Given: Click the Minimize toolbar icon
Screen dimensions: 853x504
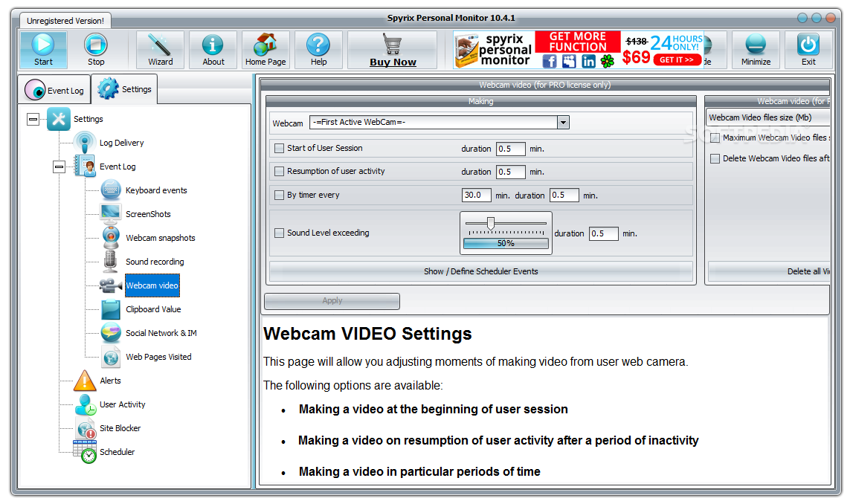Looking at the screenshot, I should (756, 44).
